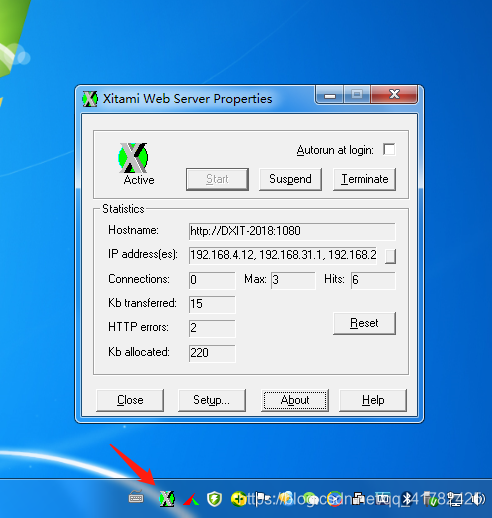Screen dimensions: 492x518
Task: Click the safely remove hardware tray icon
Action: 432,499
